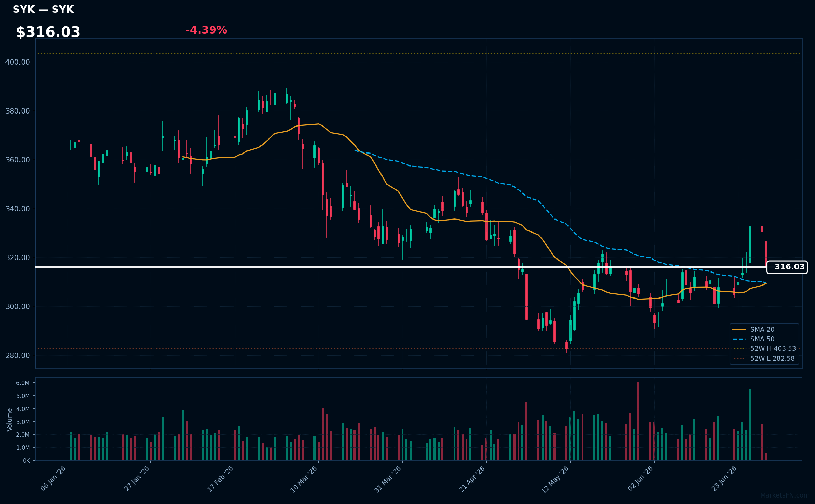Click the 400.00 price axis label
The image size is (815, 504).
18,62
